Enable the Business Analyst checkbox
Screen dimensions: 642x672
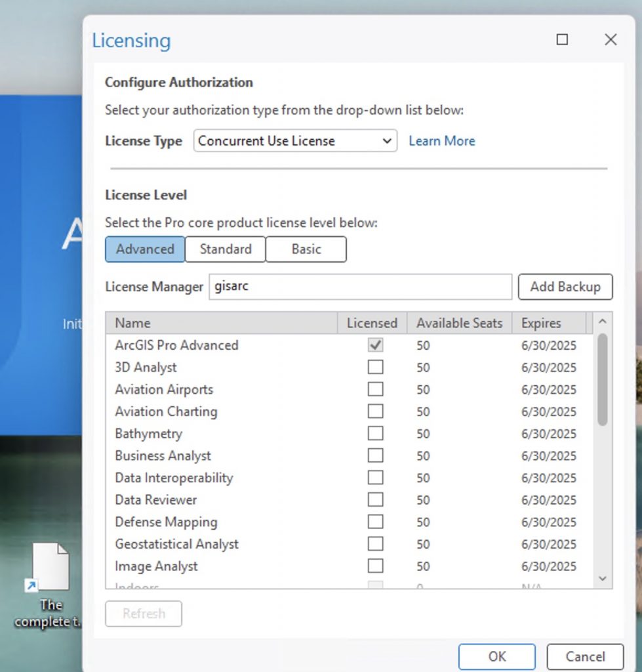[376, 455]
